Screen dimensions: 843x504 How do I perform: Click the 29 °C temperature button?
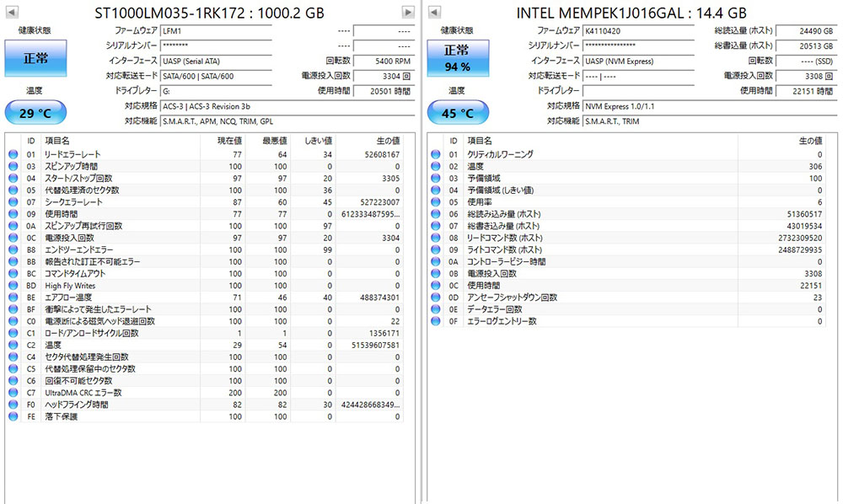(35, 113)
